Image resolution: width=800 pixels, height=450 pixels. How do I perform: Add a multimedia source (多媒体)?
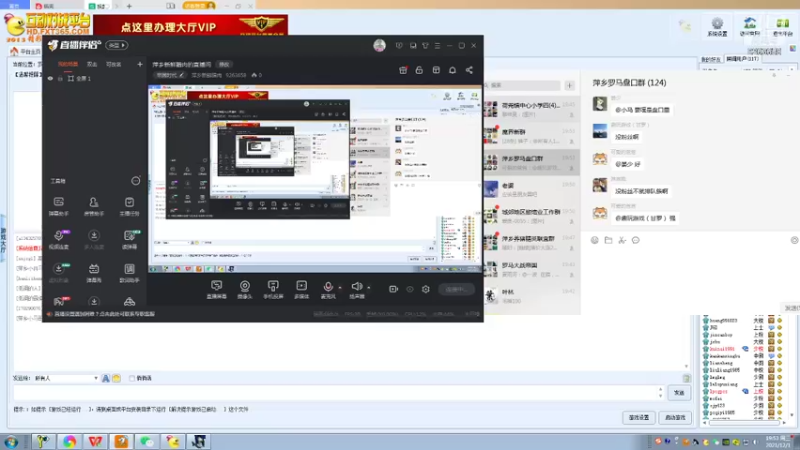(x=302, y=289)
